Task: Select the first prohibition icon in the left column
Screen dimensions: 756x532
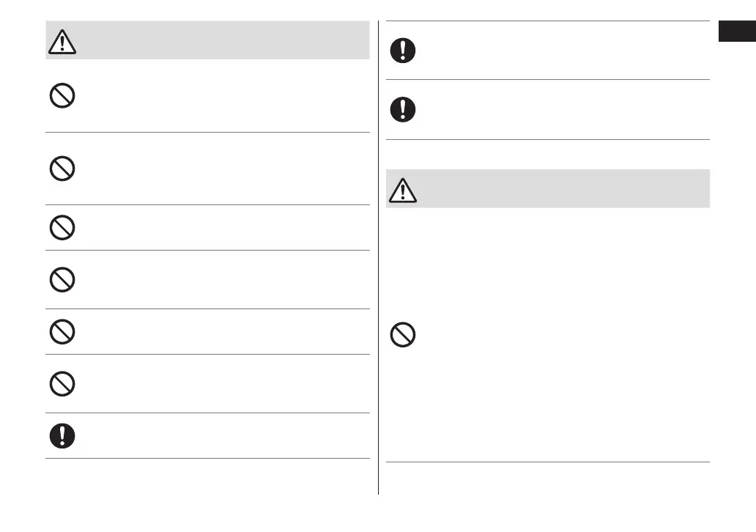Action: (x=62, y=97)
